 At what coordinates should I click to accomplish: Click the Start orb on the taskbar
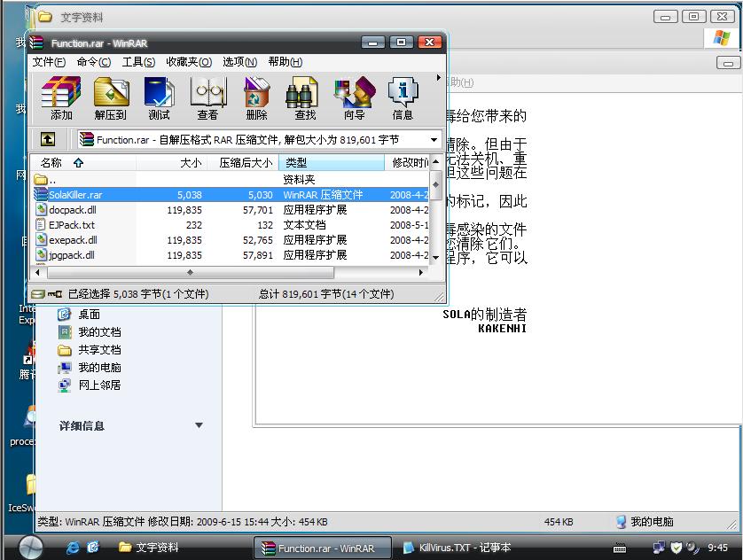coord(30,548)
